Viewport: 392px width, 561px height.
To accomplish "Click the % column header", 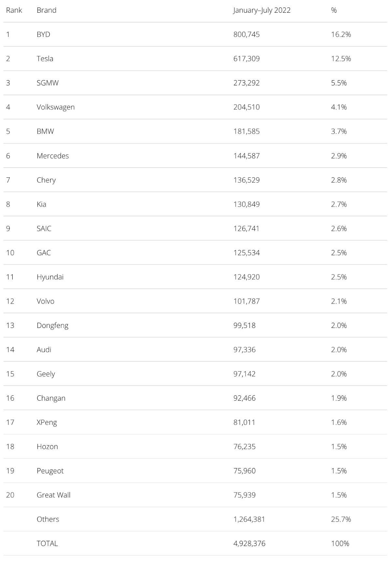I will pyautogui.click(x=334, y=10).
